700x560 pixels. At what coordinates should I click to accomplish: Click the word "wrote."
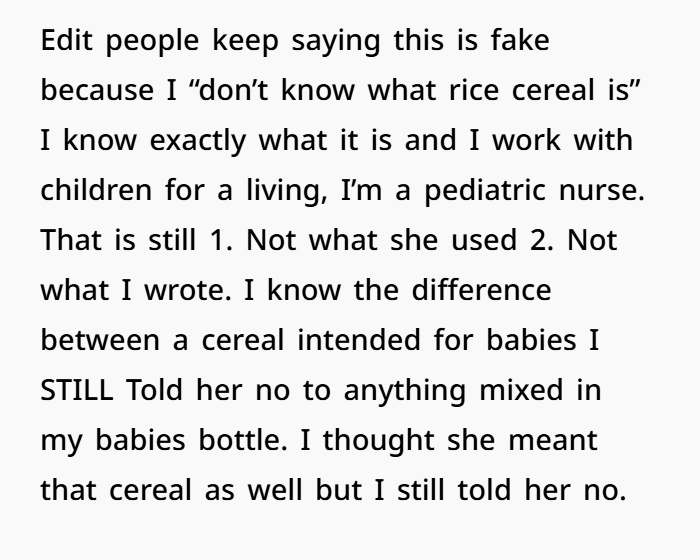188,290
